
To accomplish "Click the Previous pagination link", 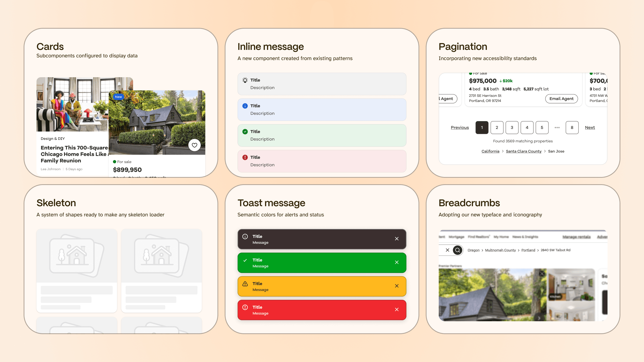I will [460, 128].
